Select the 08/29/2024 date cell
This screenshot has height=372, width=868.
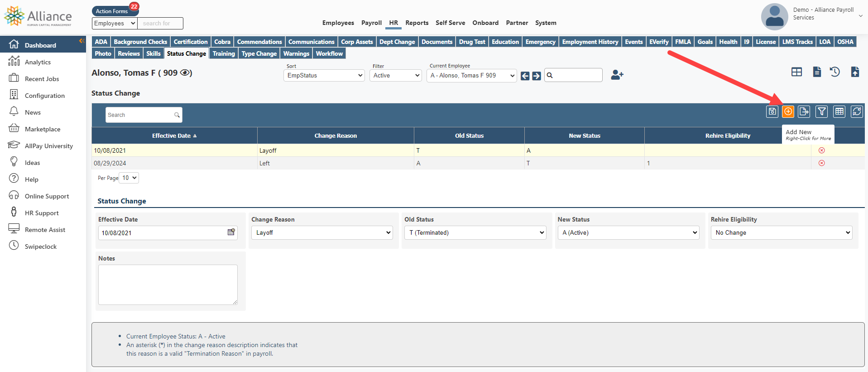point(174,163)
